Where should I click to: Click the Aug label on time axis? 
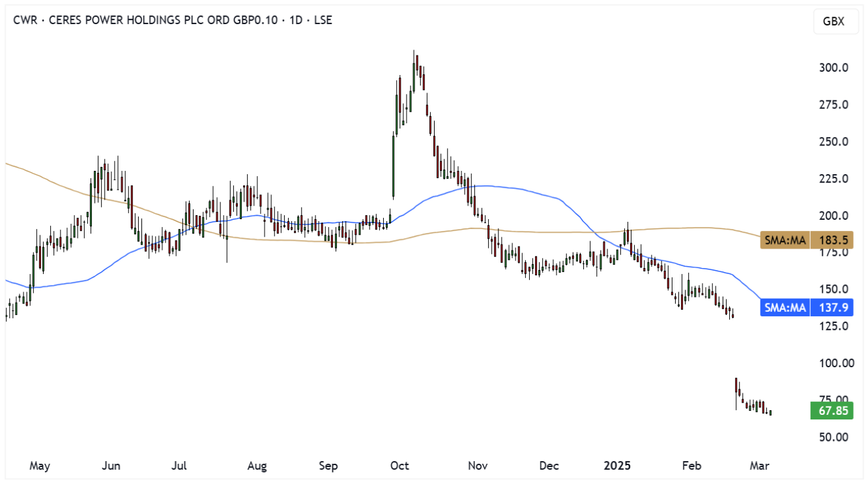(257, 466)
